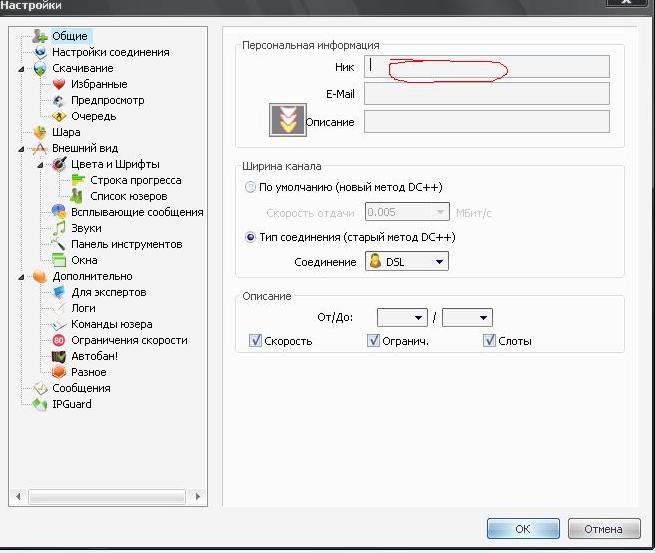This screenshot has width=655, height=553.
Task: Open the Логи settings page
Action: 83,308
